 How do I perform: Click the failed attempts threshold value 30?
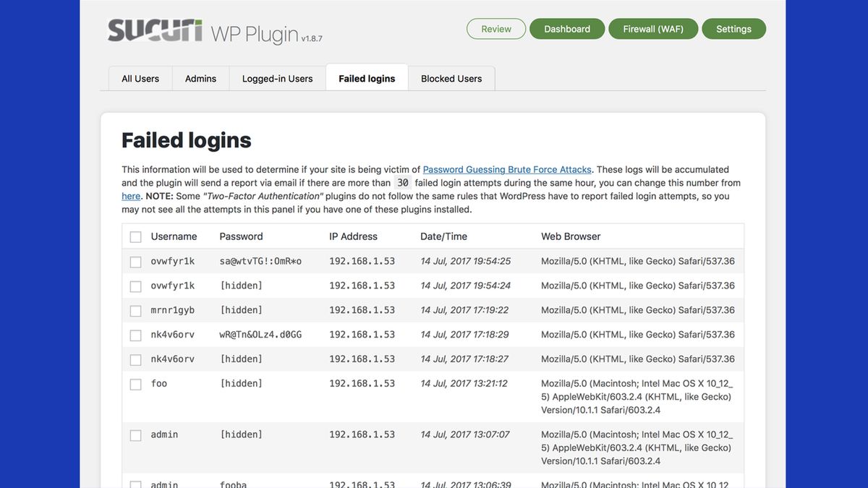pos(403,182)
